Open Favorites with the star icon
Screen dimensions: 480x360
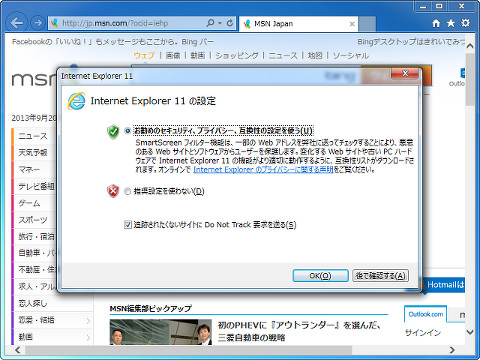(x=451, y=23)
